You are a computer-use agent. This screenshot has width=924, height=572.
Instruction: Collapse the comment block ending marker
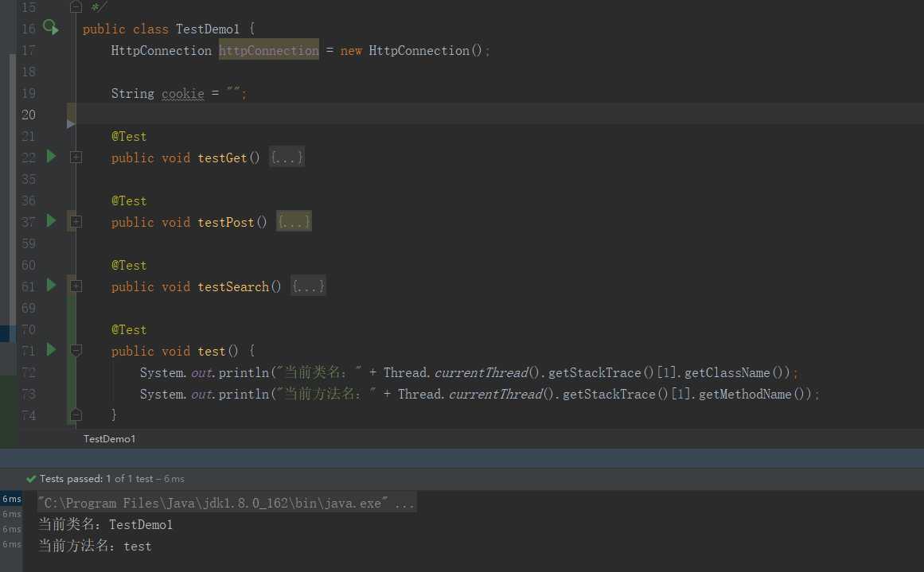pos(76,7)
